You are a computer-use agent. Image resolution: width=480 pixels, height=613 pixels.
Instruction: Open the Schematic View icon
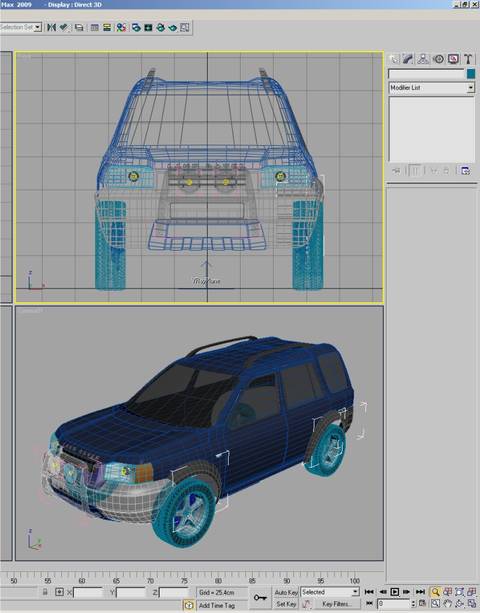(107, 27)
